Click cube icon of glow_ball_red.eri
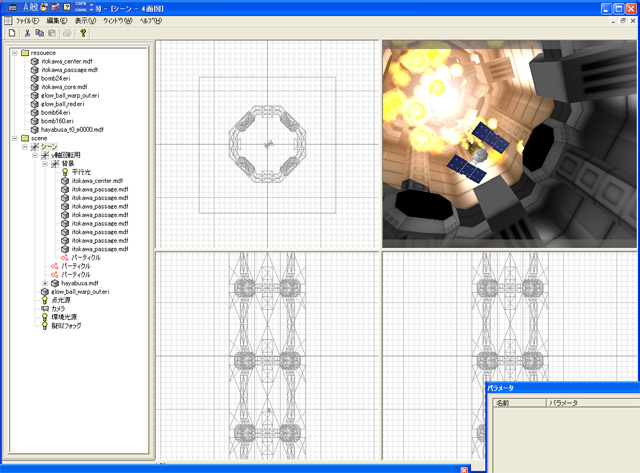 click(35, 104)
